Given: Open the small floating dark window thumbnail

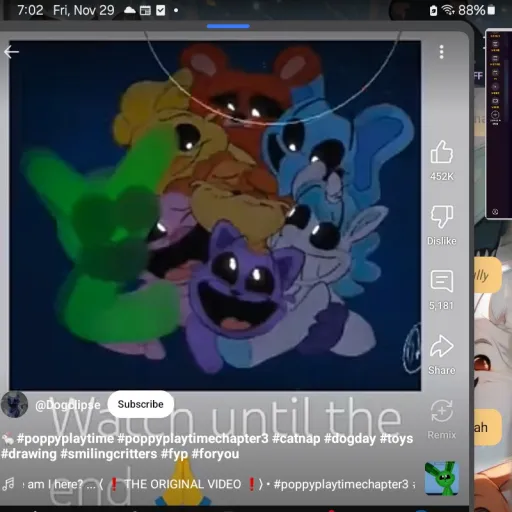Looking at the screenshot, I should coord(498,124).
